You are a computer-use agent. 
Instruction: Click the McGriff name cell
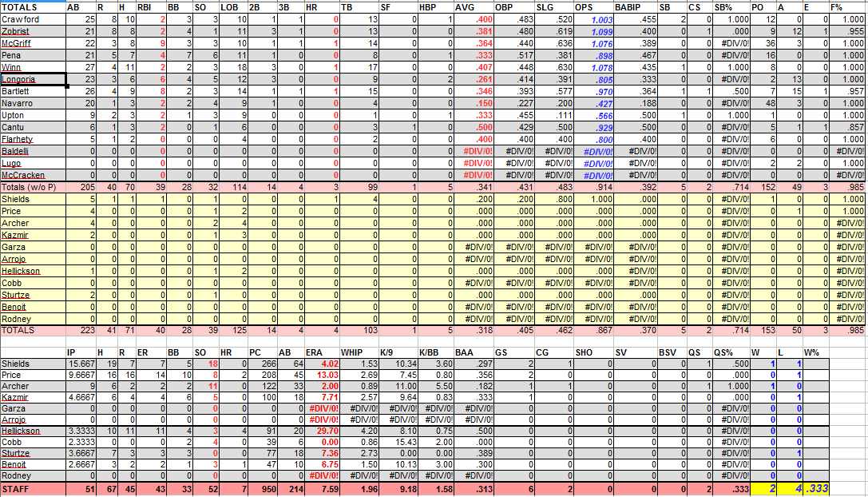[34, 43]
